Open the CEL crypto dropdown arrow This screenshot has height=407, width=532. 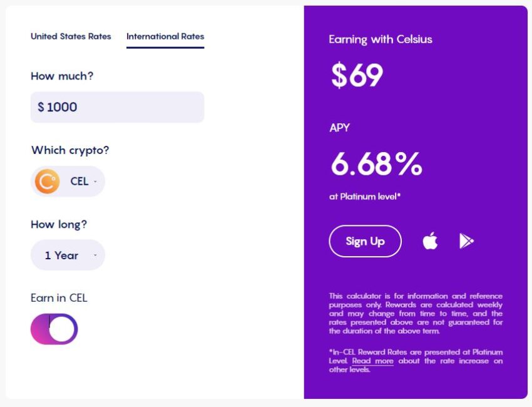[95, 182]
